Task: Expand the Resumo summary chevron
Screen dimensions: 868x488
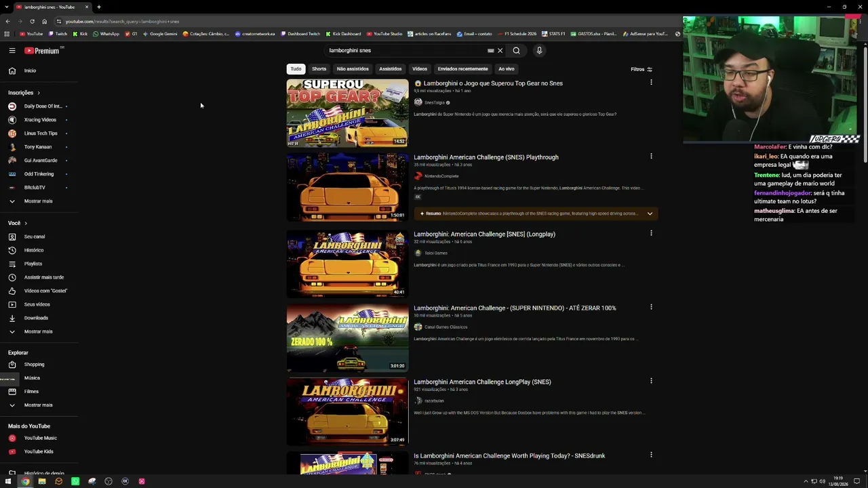Action: tap(650, 213)
